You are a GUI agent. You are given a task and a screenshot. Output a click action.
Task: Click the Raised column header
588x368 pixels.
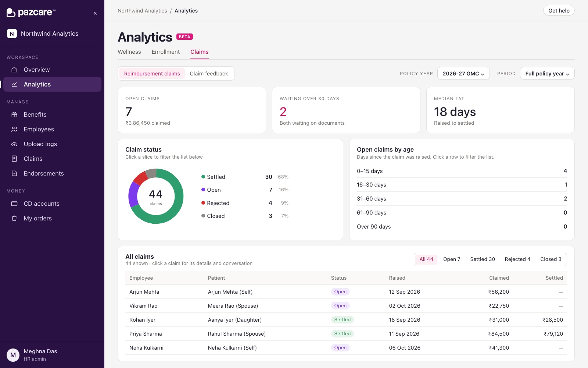397,278
